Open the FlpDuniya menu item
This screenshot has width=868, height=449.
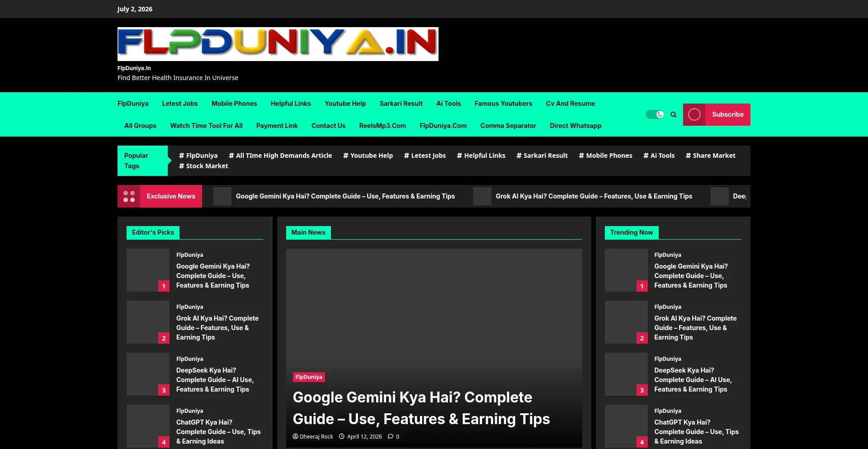pyautogui.click(x=133, y=104)
